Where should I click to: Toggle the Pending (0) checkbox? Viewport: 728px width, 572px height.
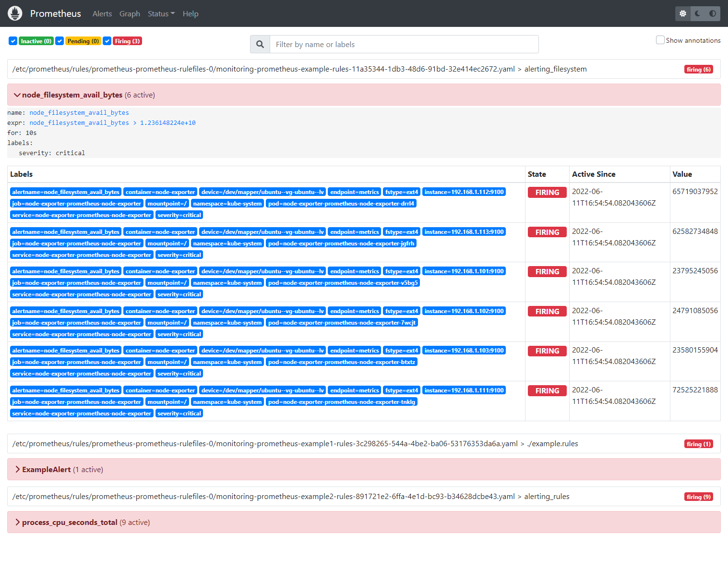pyautogui.click(x=60, y=41)
